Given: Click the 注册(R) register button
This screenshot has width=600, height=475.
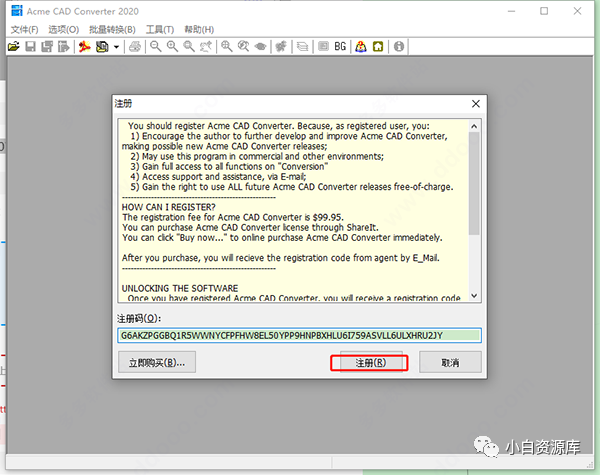Looking at the screenshot, I should tap(371, 362).
